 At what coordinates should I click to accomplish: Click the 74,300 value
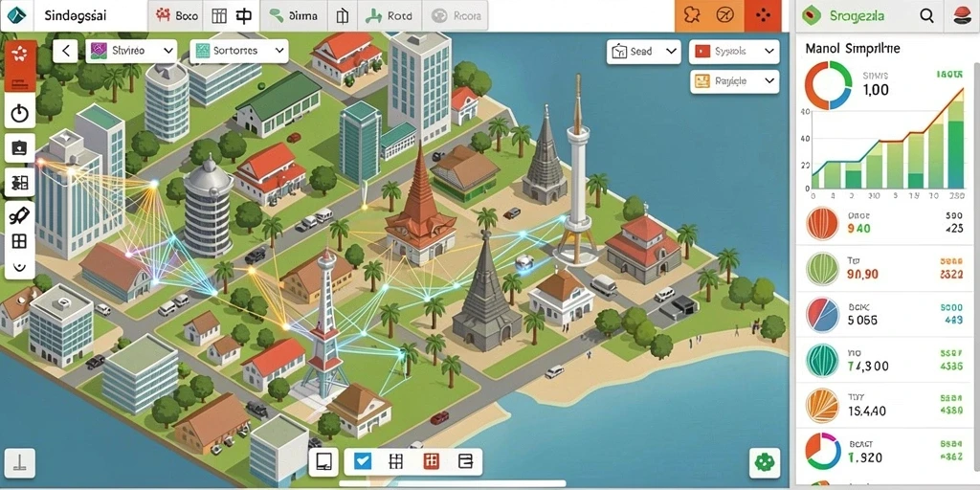click(867, 367)
